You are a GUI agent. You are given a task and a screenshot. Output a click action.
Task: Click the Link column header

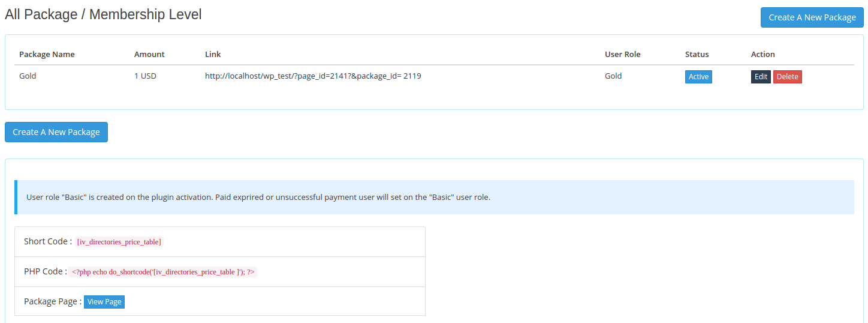213,54
